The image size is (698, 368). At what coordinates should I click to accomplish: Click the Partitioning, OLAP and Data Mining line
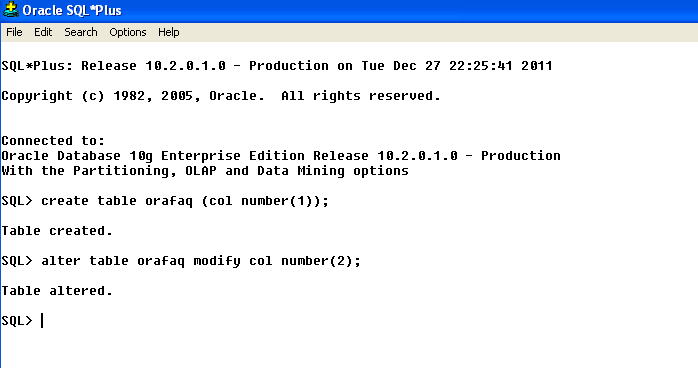pos(205,171)
